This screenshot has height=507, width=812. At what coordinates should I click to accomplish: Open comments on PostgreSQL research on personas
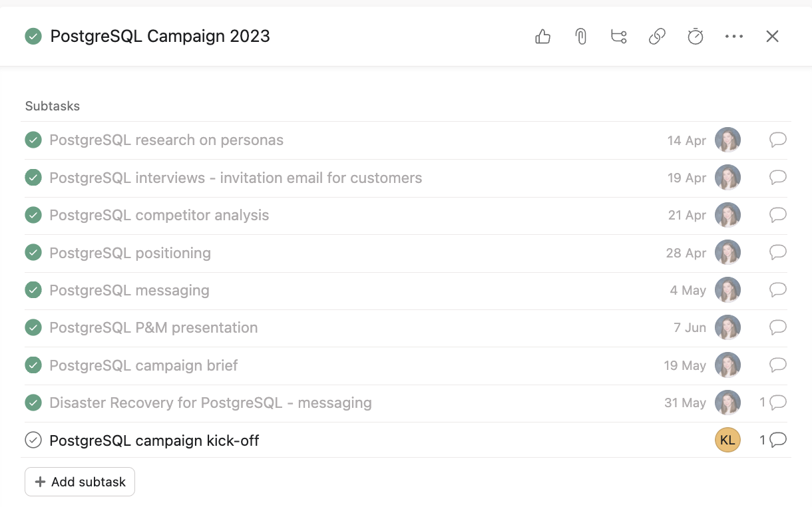click(777, 140)
